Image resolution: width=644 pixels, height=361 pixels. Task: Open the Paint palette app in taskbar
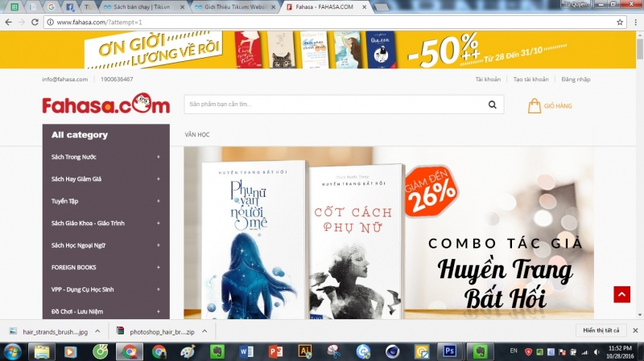point(188,351)
